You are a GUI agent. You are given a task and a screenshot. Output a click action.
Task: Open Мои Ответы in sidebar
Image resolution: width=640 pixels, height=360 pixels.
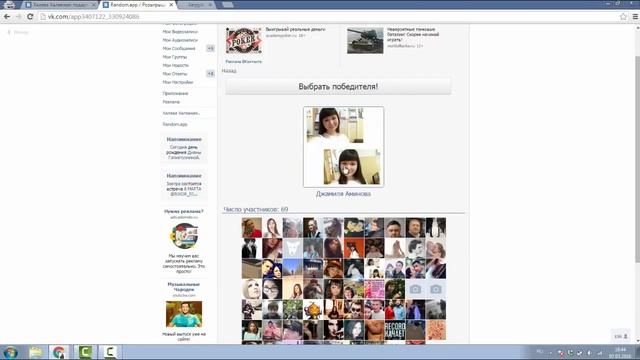175,74
